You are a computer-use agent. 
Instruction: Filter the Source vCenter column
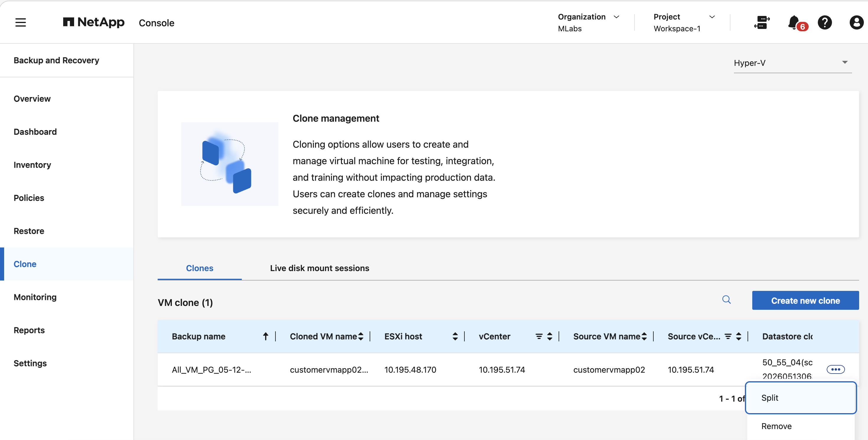click(x=728, y=336)
